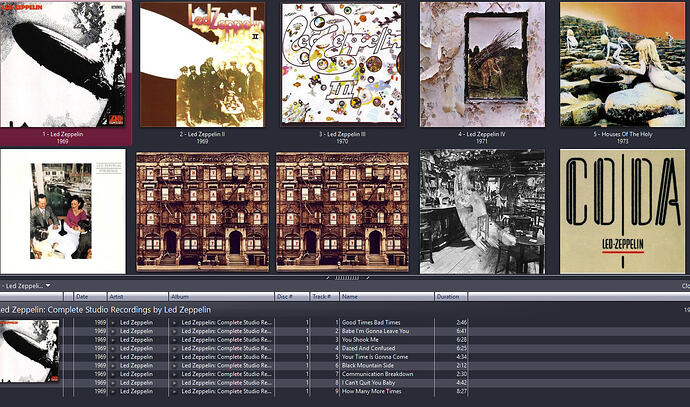This screenshot has width=690, height=407.
Task: Click the small album art in the track list
Action: (x=29, y=351)
